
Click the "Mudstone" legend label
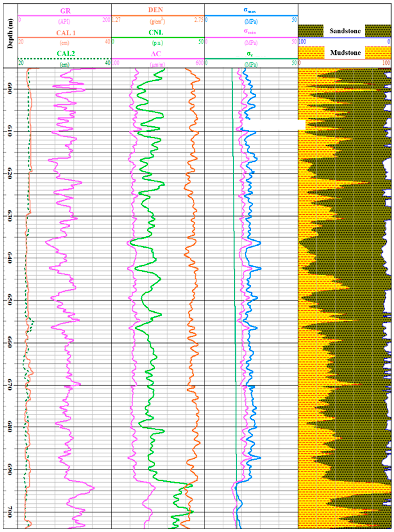(x=345, y=53)
